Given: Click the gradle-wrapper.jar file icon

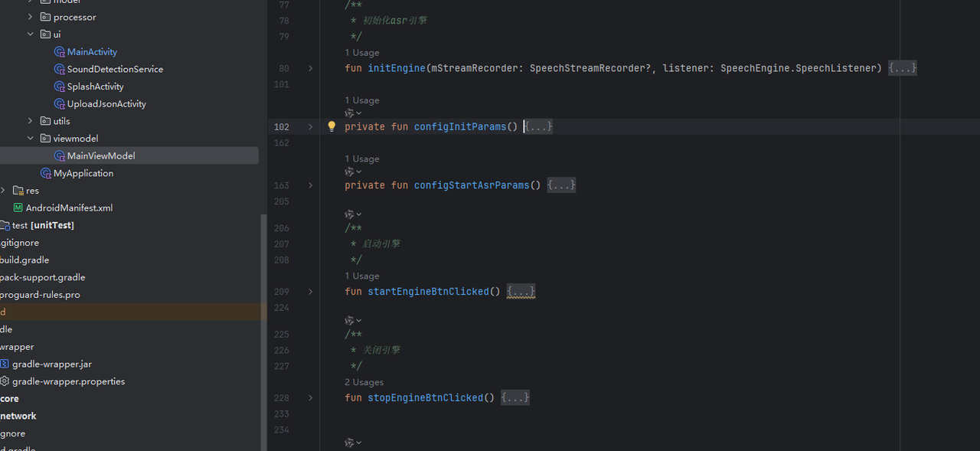Looking at the screenshot, I should tap(5, 364).
